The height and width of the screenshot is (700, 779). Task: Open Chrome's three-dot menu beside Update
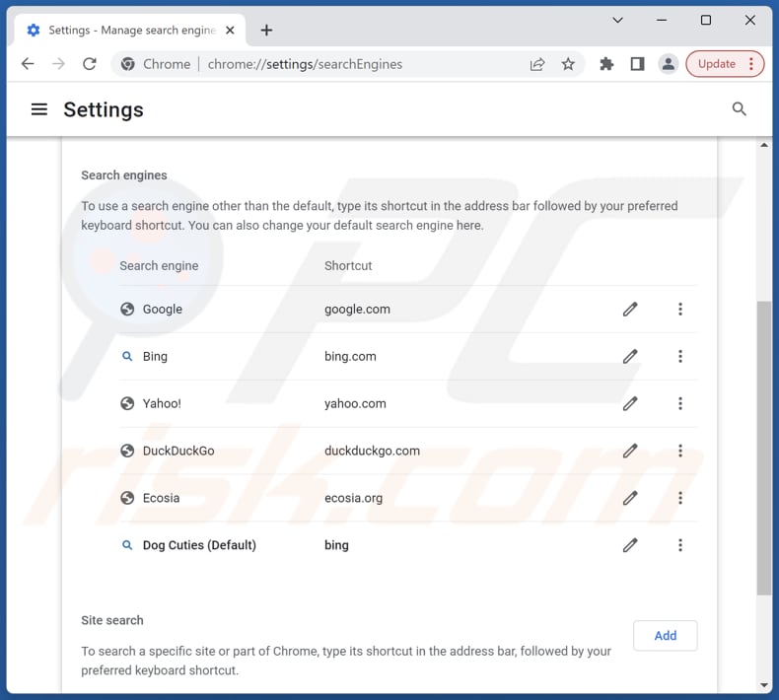(751, 63)
